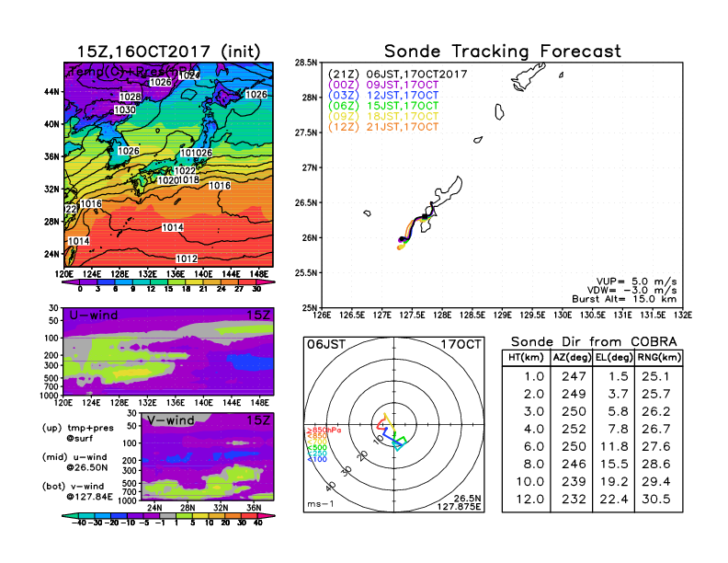Click azimuth value "252" in the table

pos(574,430)
